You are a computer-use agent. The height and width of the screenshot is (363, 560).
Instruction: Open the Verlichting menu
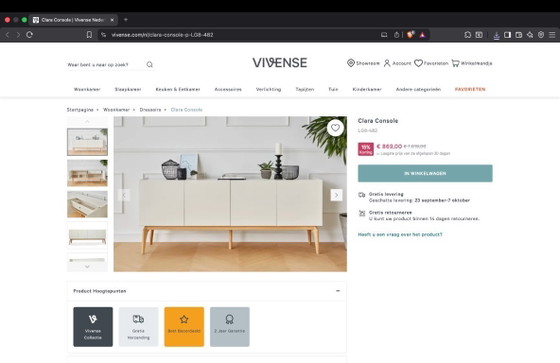[268, 89]
